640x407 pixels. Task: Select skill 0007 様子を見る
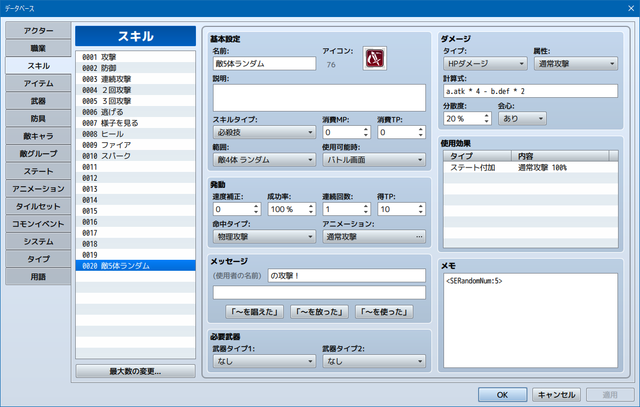coord(136,123)
